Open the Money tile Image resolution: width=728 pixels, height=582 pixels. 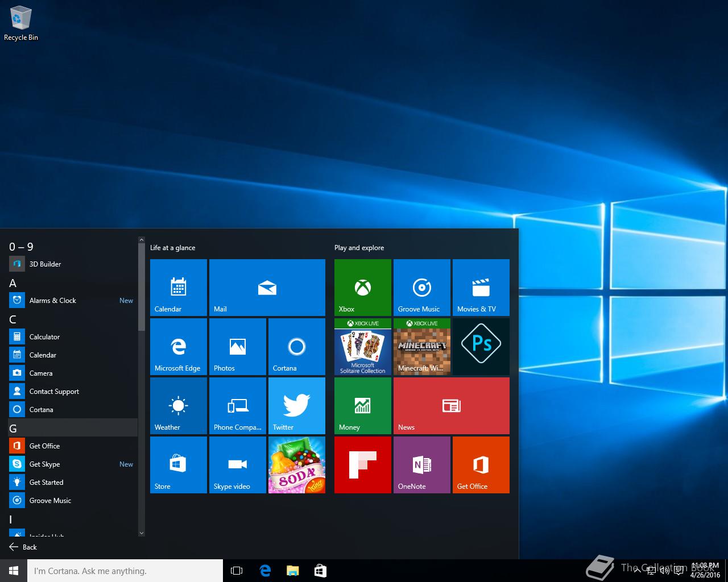(363, 406)
